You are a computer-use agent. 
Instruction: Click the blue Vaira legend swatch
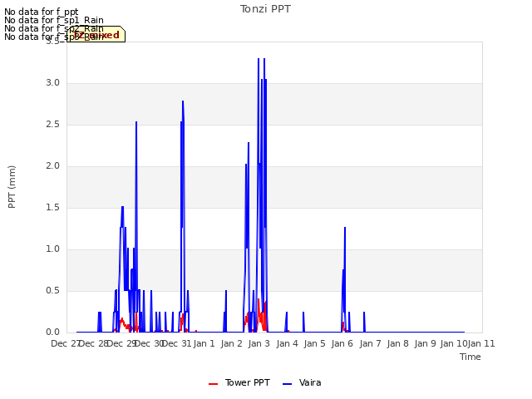287,384
